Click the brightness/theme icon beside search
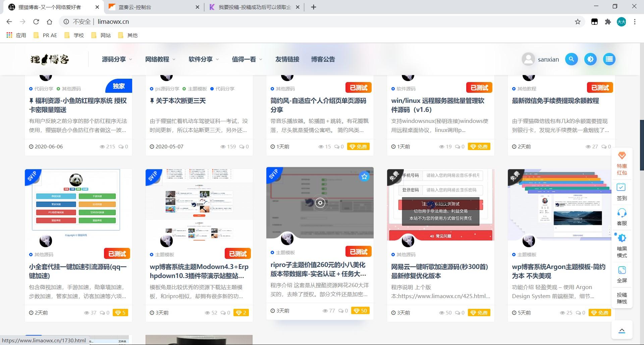Screen dimensions: 644x345 pos(590,59)
